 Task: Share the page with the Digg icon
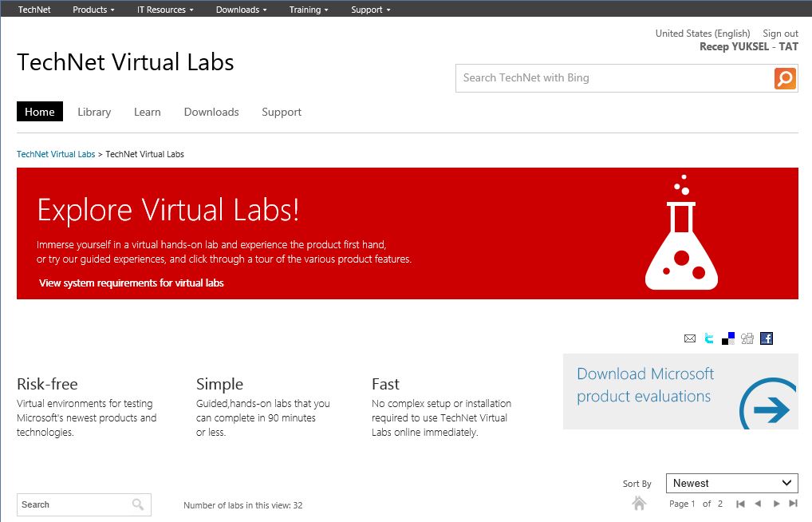(x=747, y=338)
